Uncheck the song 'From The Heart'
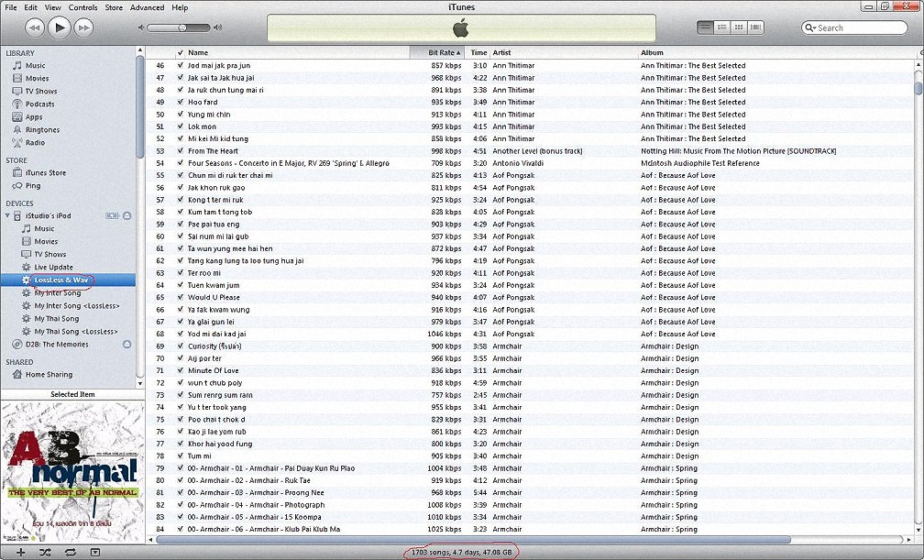The image size is (924, 560). tap(180, 151)
